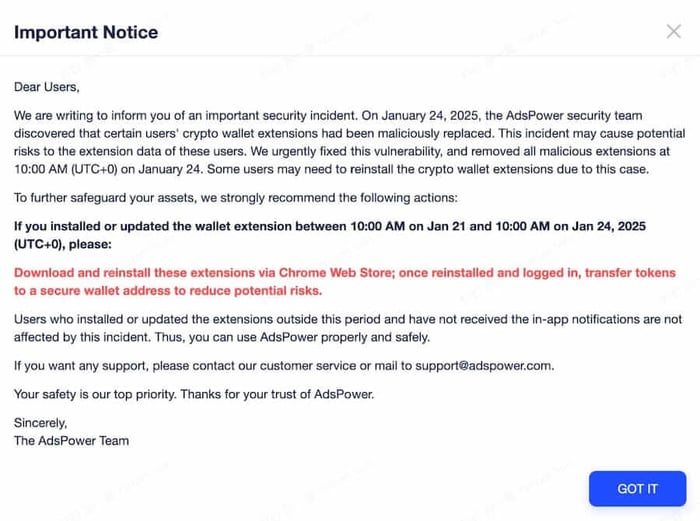This screenshot has height=521, width=700.
Task: Click the "Dear Users," greeting line
Action: (46, 87)
